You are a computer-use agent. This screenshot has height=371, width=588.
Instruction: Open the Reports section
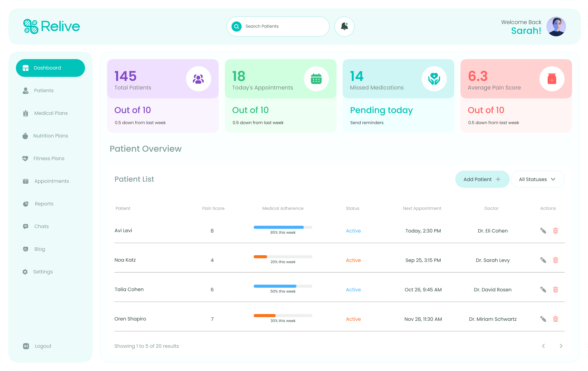point(44,204)
